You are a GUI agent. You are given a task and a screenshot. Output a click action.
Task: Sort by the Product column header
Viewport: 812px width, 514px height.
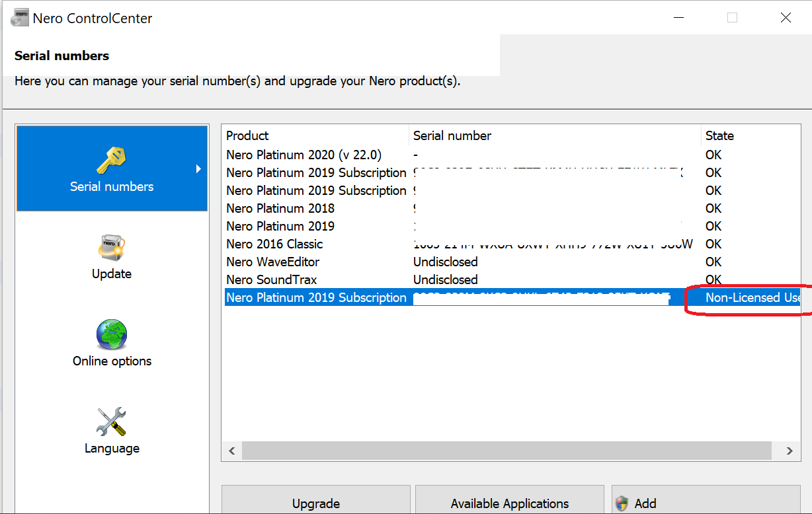315,135
